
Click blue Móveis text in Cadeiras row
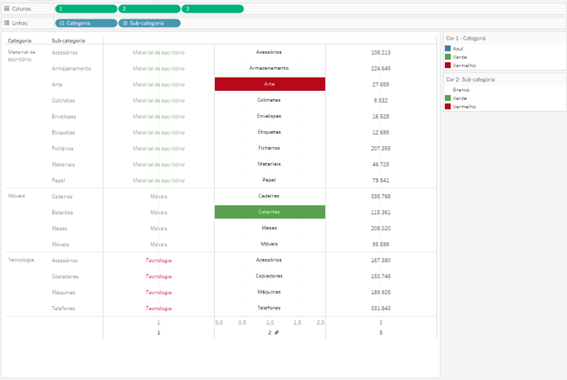coord(159,196)
